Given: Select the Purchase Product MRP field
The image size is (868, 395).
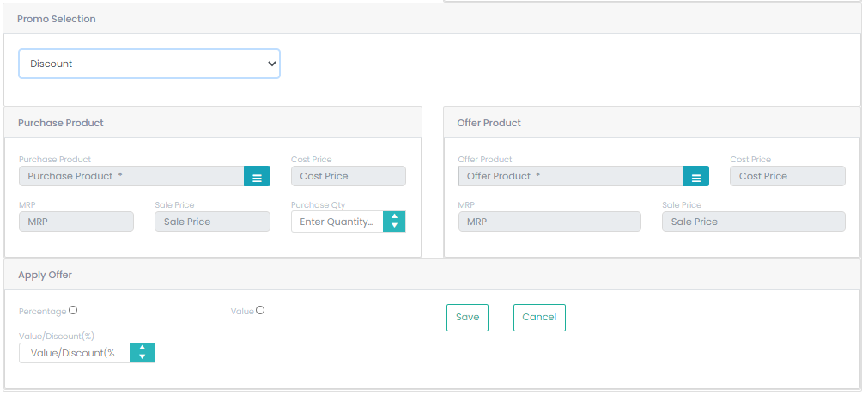Looking at the screenshot, I should pos(76,222).
